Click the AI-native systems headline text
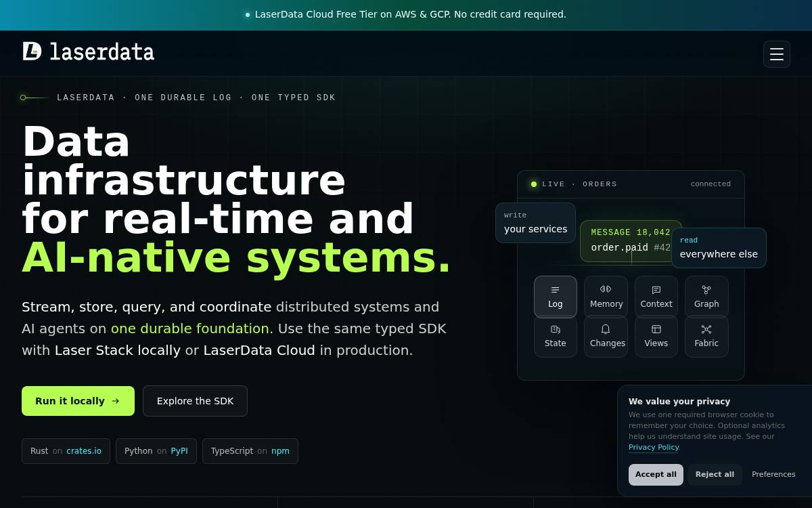The width and height of the screenshot is (812, 508). point(236,257)
